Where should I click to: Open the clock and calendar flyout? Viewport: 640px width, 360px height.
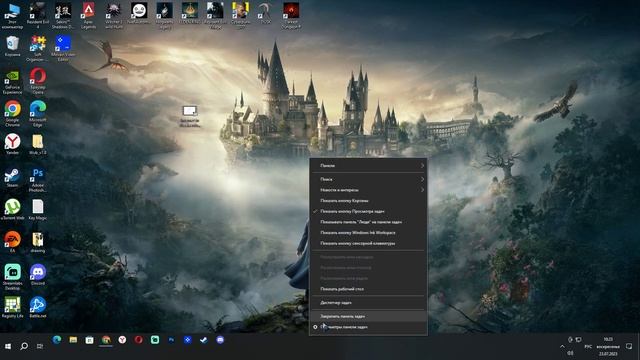coord(608,346)
